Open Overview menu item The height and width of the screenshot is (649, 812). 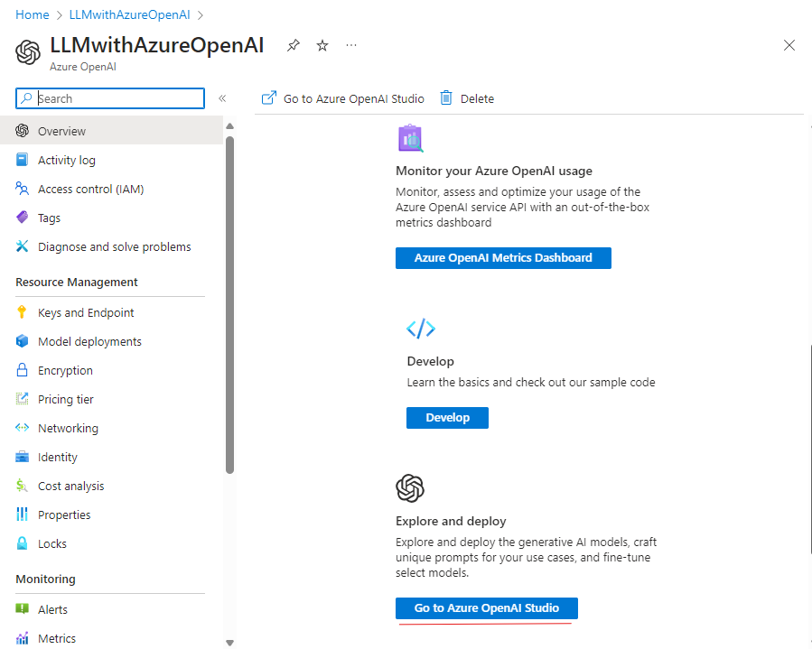[111, 131]
